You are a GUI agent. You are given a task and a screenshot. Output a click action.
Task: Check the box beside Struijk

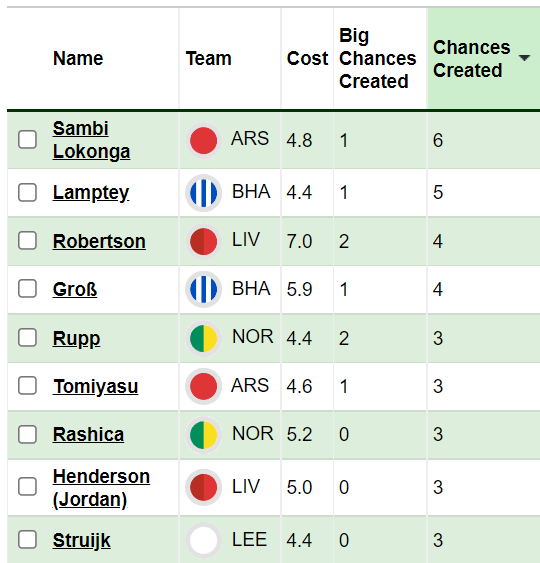coord(27,540)
